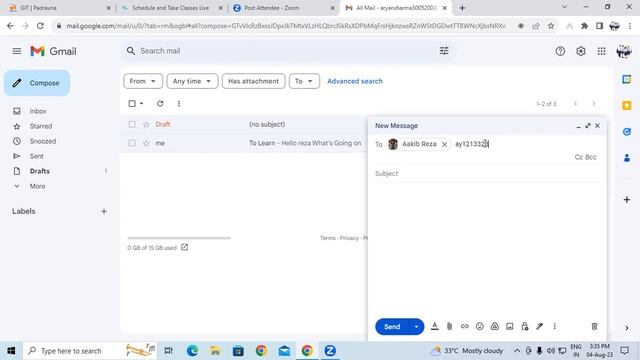
Task: Open Calendar side panel icon
Action: pos(627,79)
